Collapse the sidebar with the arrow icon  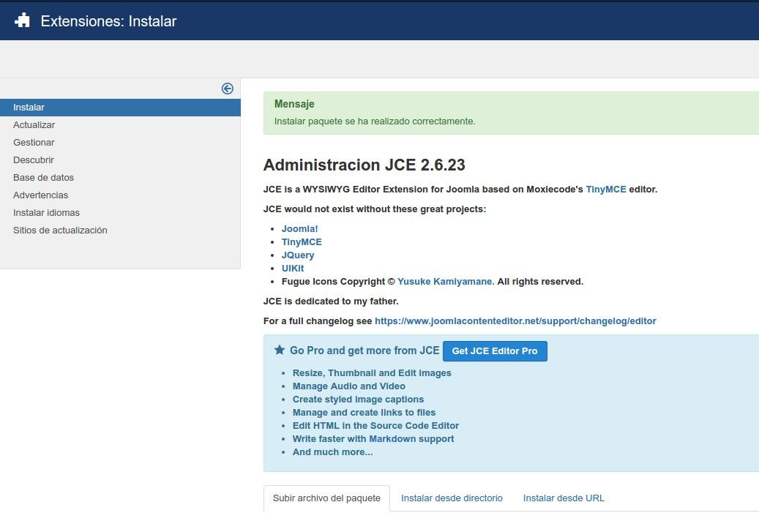click(228, 89)
